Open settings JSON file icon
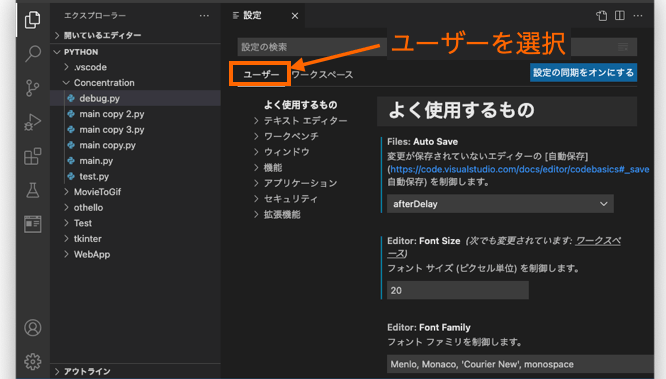Screen dimensions: 666x379 click(601, 16)
